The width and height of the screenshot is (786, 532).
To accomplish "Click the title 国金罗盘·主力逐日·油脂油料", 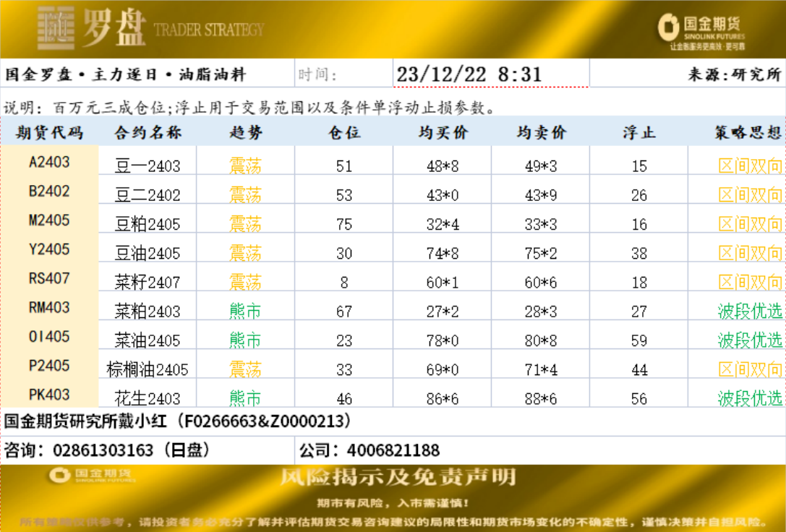I will tap(125, 74).
